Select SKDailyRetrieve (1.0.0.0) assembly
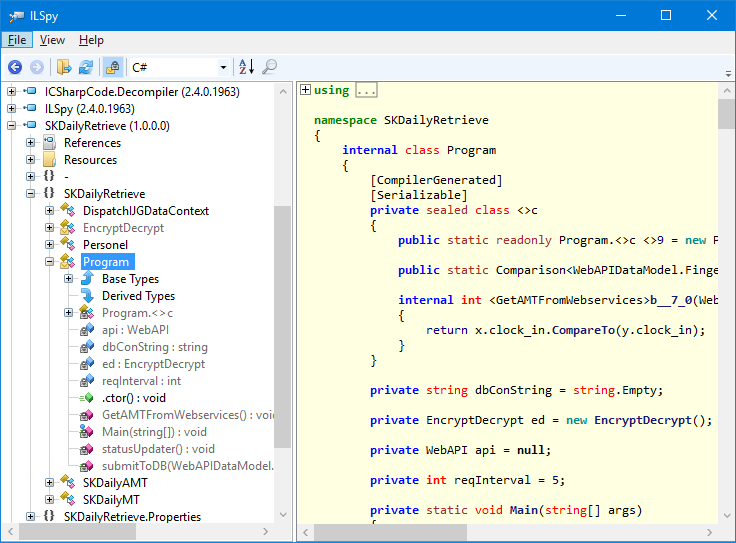Viewport: 736px width, 543px height. point(107,126)
